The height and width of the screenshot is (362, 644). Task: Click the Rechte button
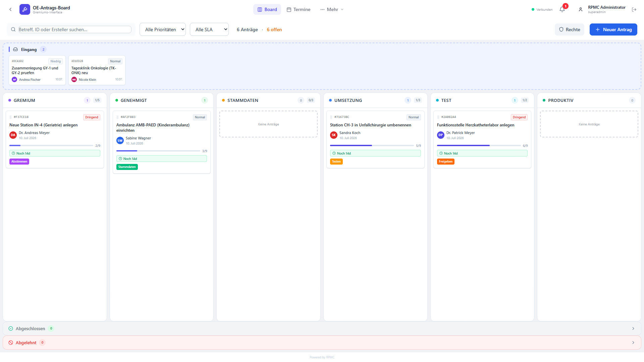pos(570,29)
